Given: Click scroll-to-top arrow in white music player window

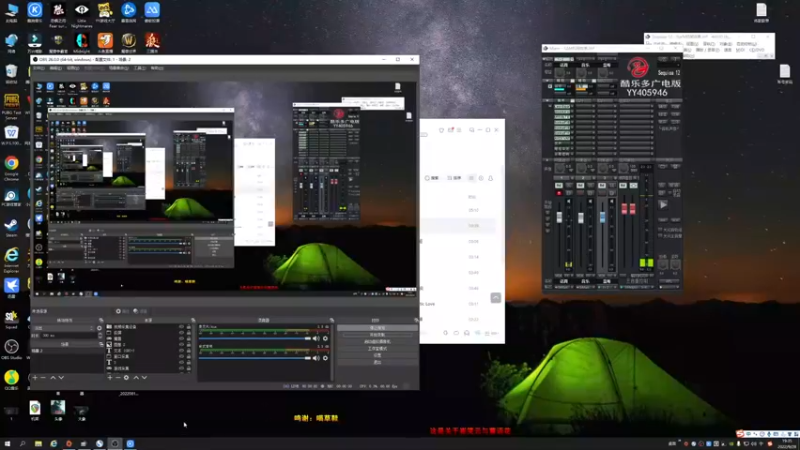Looking at the screenshot, I should click(495, 297).
